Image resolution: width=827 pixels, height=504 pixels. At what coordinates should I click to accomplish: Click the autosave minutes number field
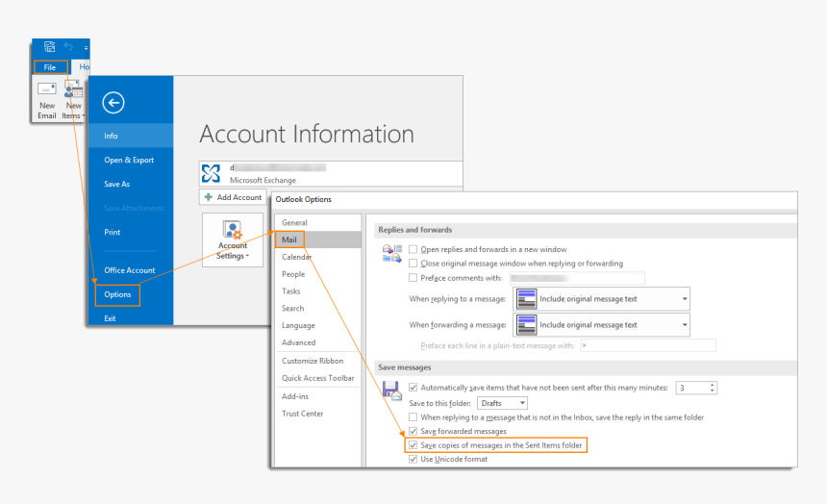coord(692,388)
